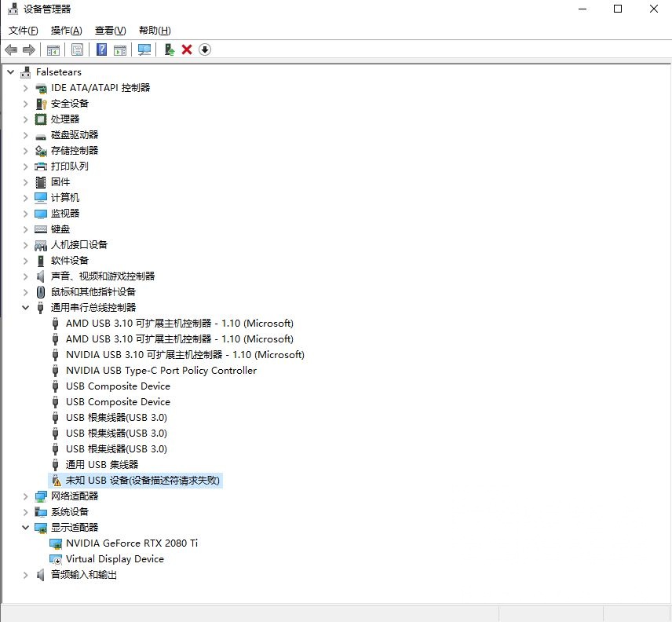This screenshot has width=672, height=622.
Task: Open Properties for the selected device
Action: click(x=77, y=49)
